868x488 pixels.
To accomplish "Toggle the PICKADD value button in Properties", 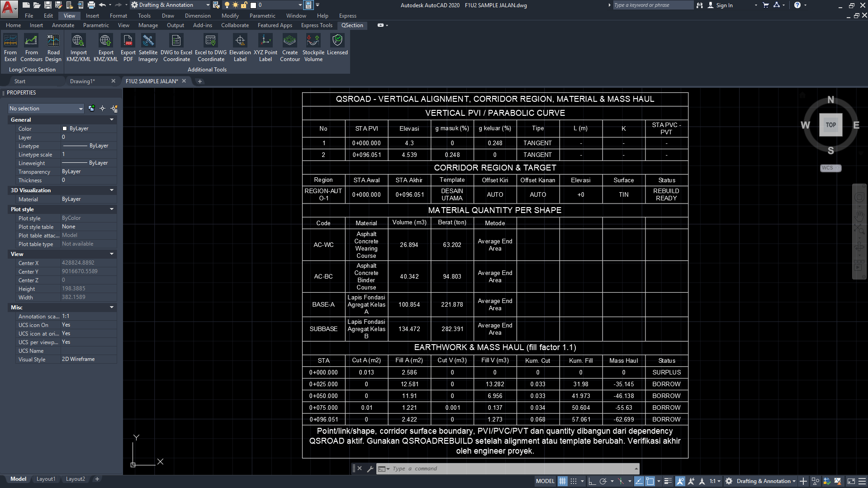I will (x=91, y=109).
